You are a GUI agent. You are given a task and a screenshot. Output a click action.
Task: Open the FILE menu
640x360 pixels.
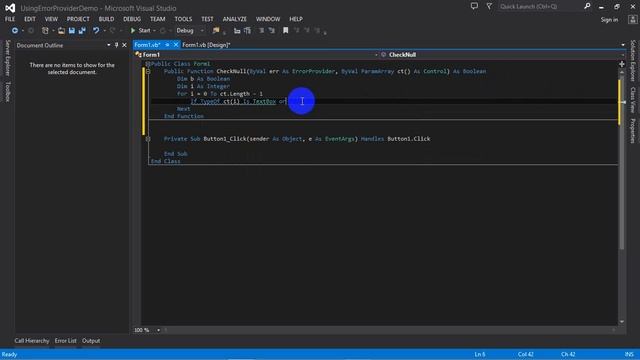(10, 19)
